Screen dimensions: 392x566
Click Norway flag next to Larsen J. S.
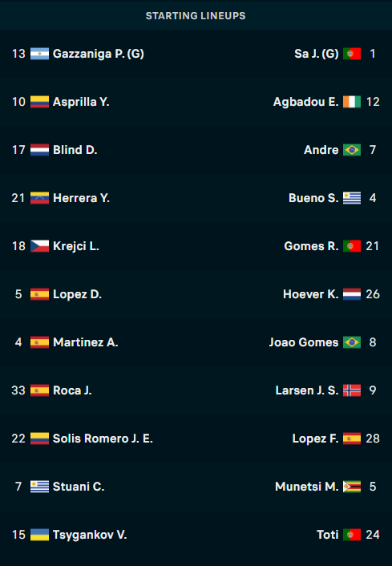352,390
